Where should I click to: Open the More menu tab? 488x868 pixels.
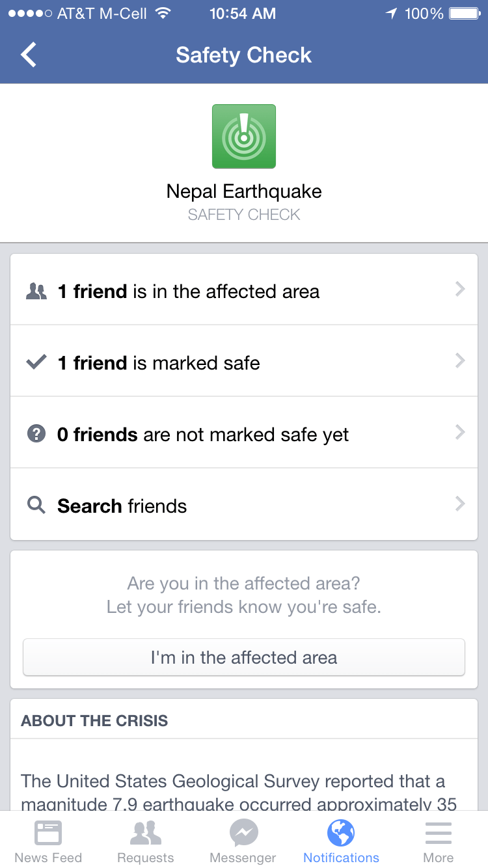tap(439, 841)
